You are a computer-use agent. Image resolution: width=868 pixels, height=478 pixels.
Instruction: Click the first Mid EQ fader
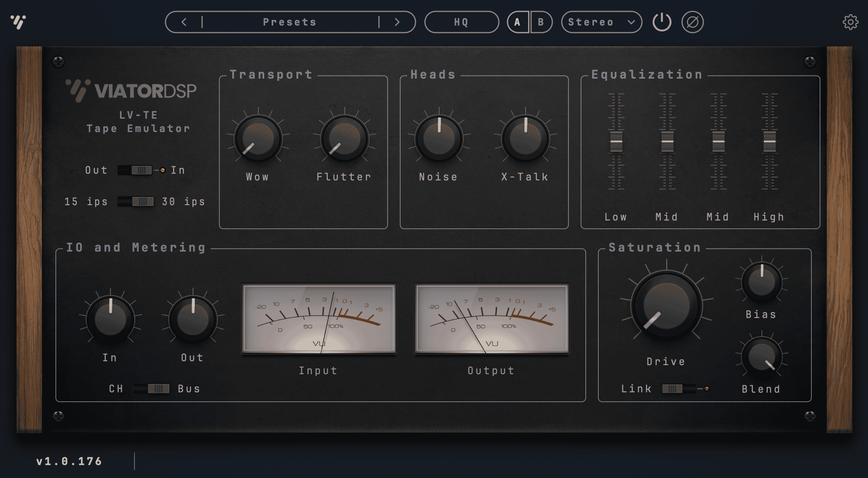pos(667,142)
